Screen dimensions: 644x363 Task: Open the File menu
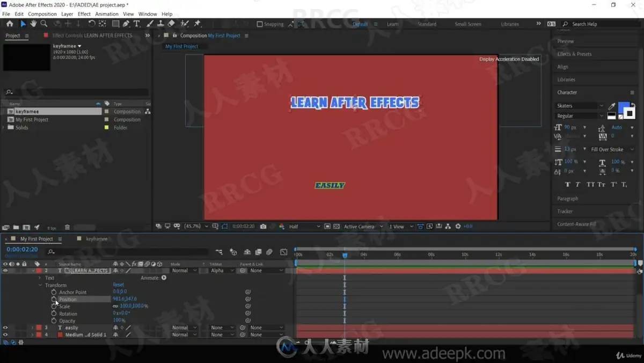coord(6,14)
